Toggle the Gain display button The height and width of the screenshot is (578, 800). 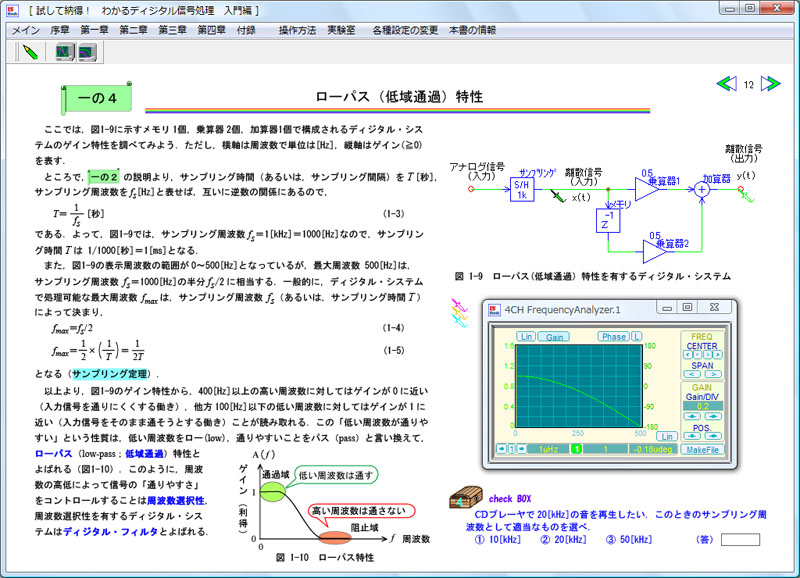pyautogui.click(x=554, y=337)
